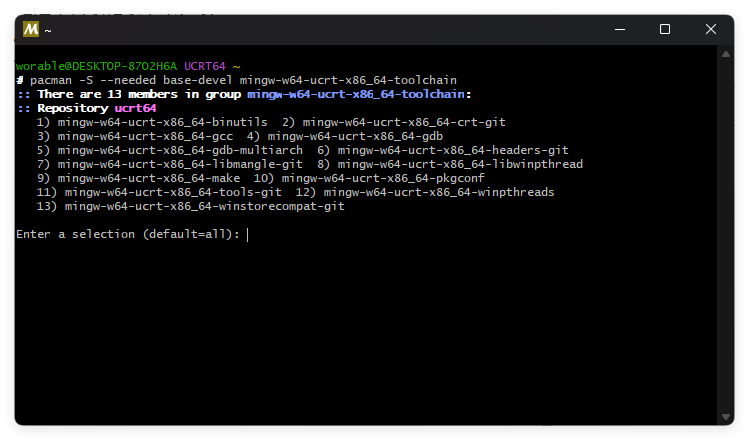Click the window title tilde text

tap(47, 31)
